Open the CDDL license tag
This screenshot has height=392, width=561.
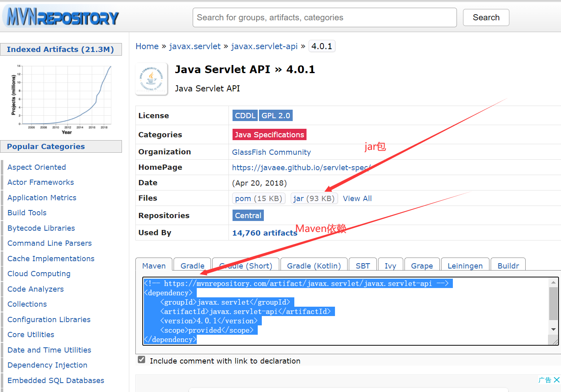[x=245, y=115]
